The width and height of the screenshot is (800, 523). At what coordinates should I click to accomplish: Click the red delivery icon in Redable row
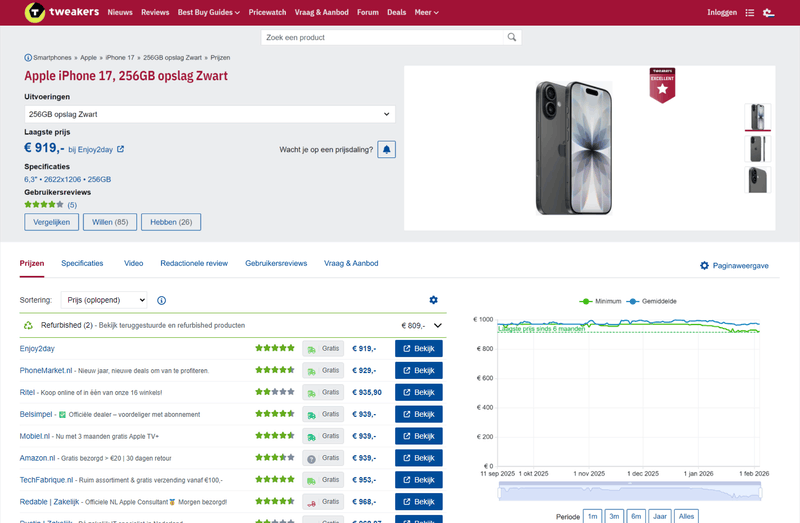pos(311,503)
